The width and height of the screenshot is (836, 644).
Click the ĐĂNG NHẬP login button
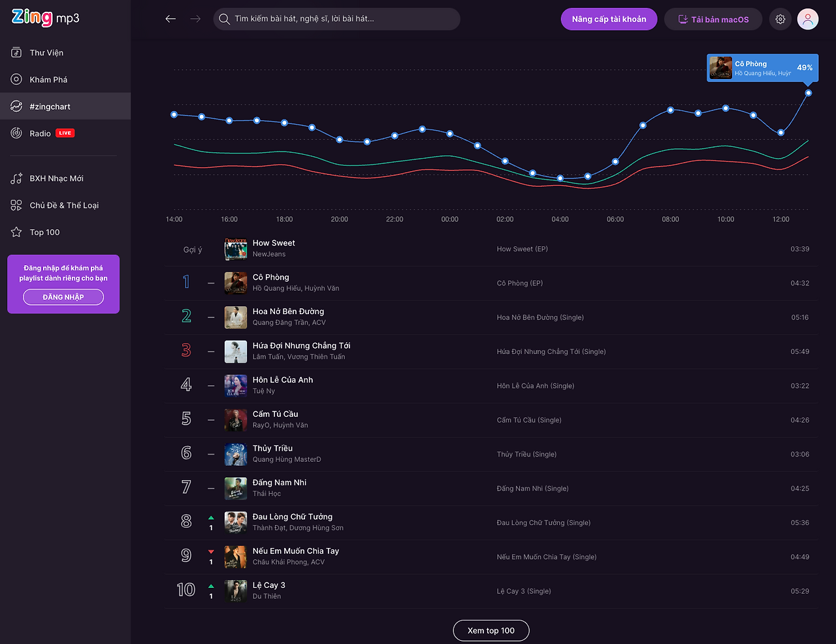click(63, 297)
